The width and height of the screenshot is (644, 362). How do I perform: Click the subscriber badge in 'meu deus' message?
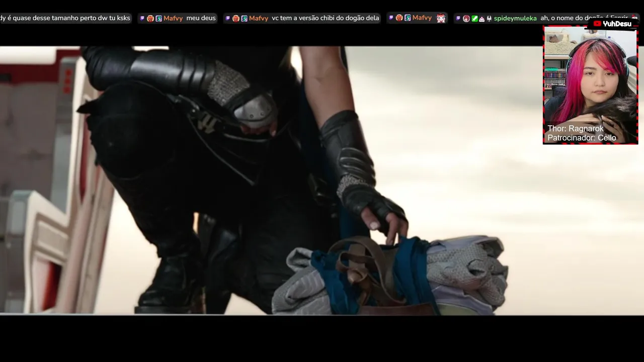tap(158, 18)
